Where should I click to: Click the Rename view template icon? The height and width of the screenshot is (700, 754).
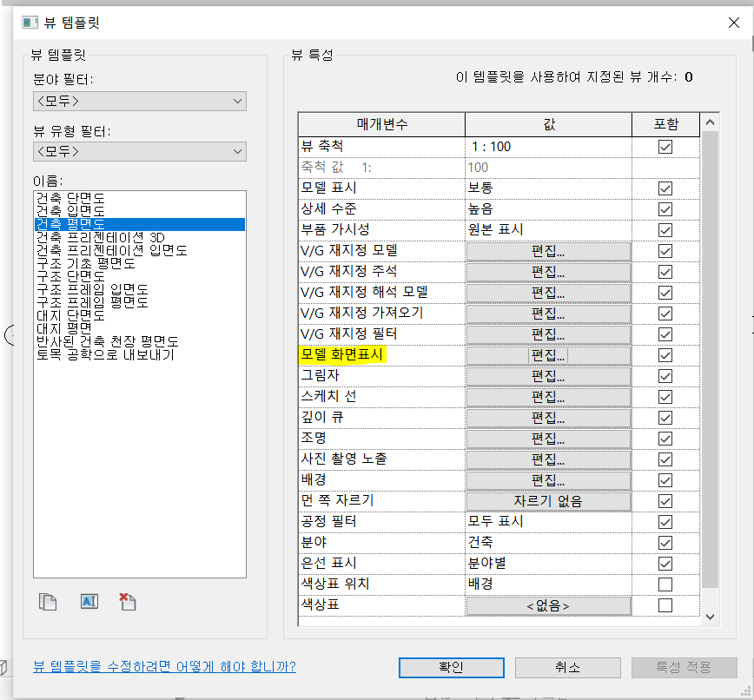[x=89, y=602]
